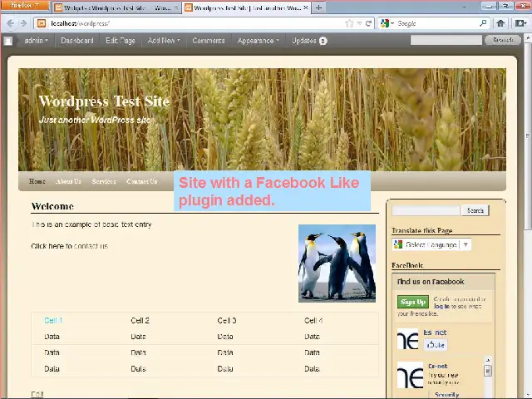The height and width of the screenshot is (399, 532).
Task: Bookmark this page with the star icon
Action: pyautogui.click(x=349, y=23)
